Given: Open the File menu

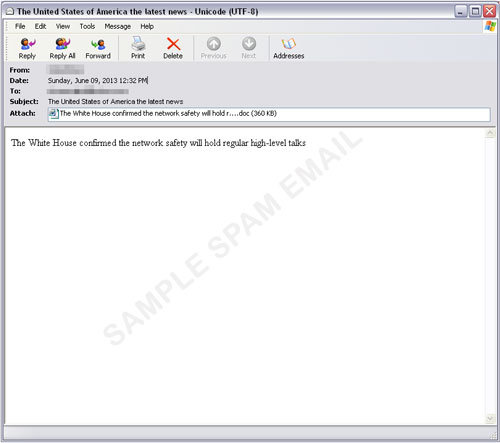Looking at the screenshot, I should [20, 26].
